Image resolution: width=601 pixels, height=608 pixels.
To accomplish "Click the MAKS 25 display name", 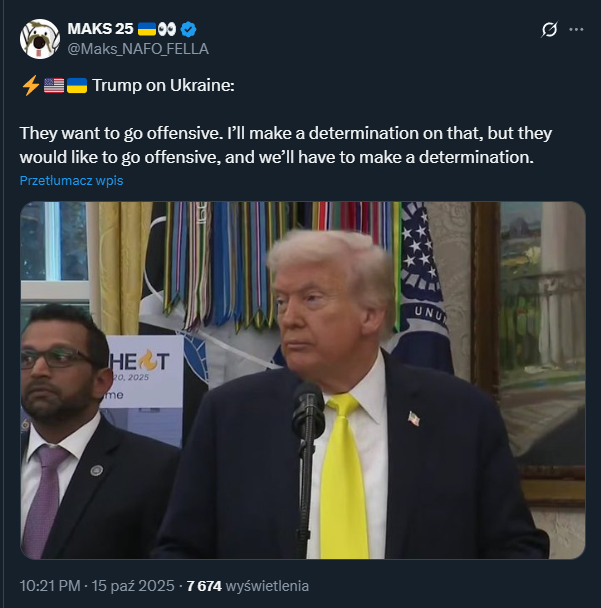I will [100, 29].
